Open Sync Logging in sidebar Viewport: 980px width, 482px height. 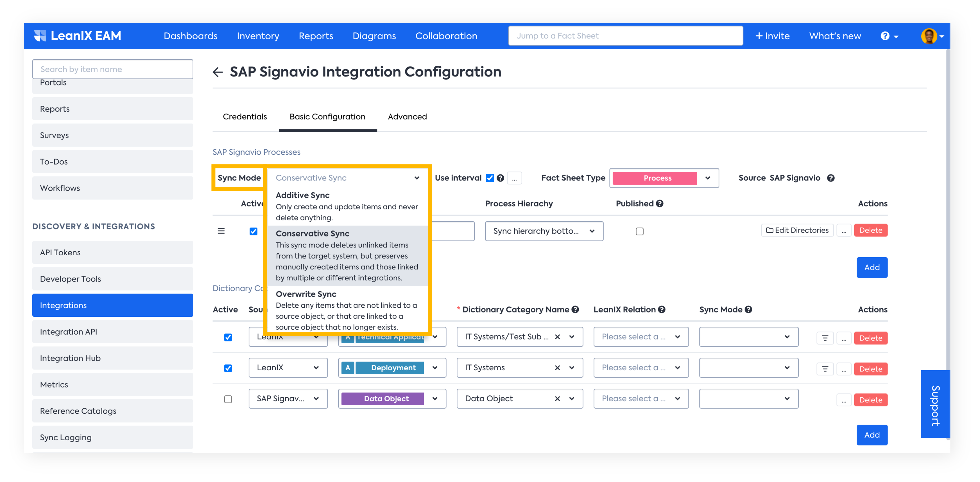pos(113,437)
